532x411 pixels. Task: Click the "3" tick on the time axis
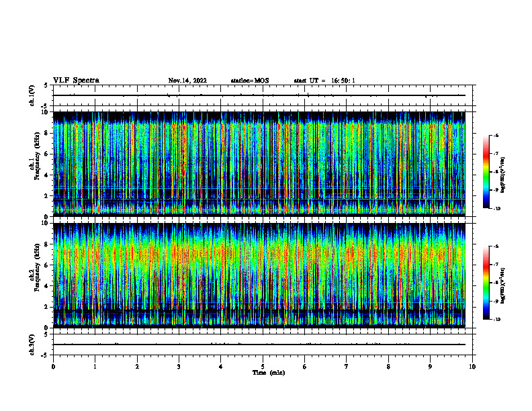coord(179,367)
